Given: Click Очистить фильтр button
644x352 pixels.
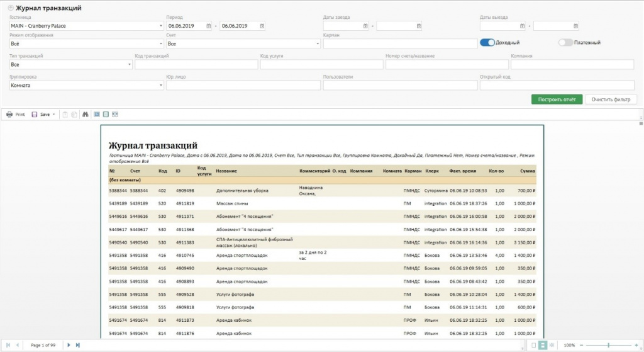Looking at the screenshot, I should [x=611, y=99].
